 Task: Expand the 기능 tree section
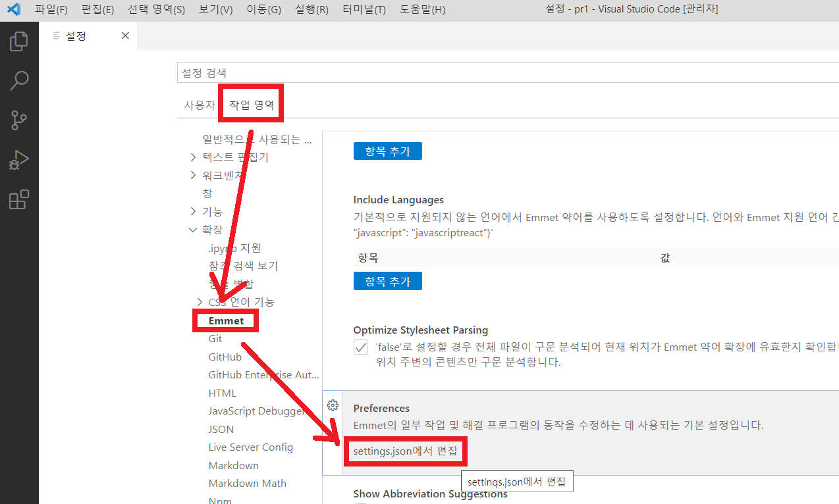[x=193, y=211]
